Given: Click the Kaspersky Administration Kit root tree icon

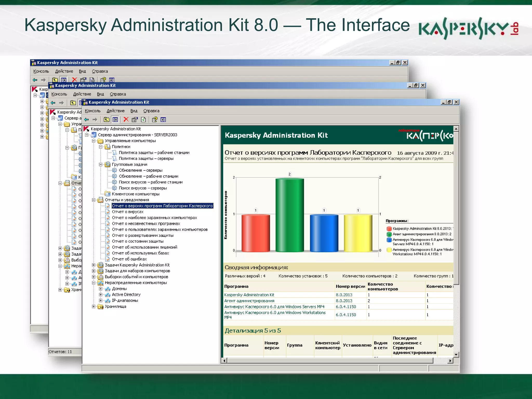Looking at the screenshot, I should coord(86,129).
